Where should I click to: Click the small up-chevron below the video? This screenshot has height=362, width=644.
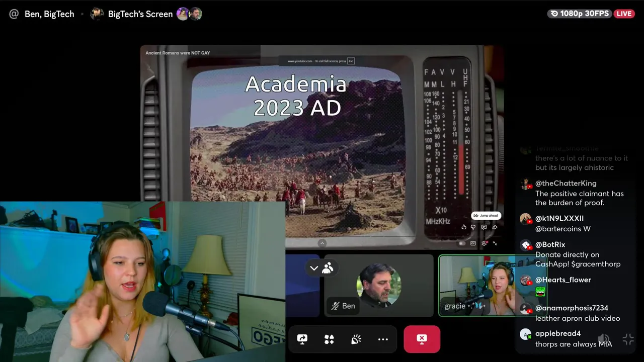point(322,243)
